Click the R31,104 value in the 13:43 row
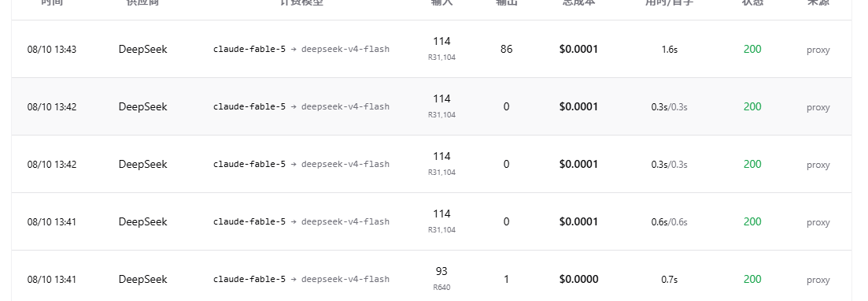Viewport: 868px width, 301px height. 441,57
